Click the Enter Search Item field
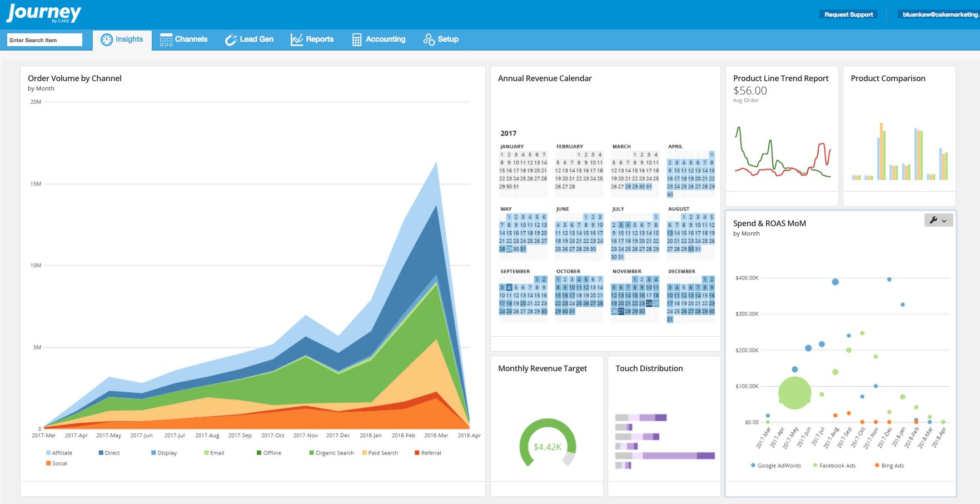This screenshot has height=504, width=980. (x=44, y=40)
